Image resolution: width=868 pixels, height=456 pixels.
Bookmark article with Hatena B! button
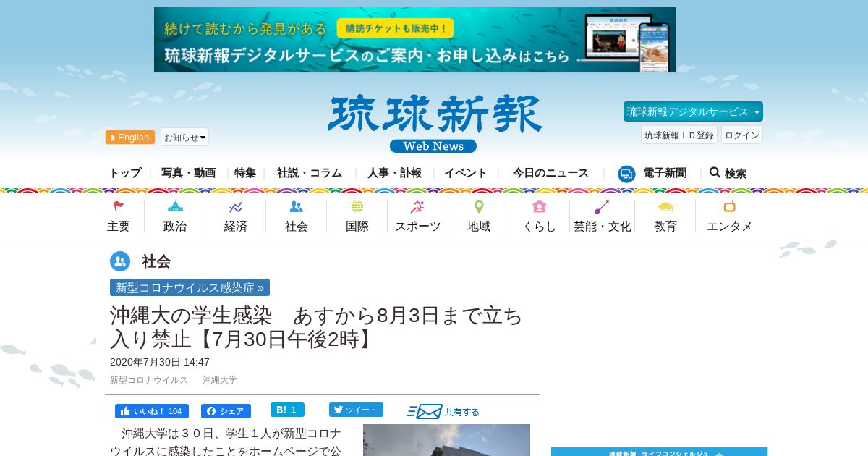(287, 410)
